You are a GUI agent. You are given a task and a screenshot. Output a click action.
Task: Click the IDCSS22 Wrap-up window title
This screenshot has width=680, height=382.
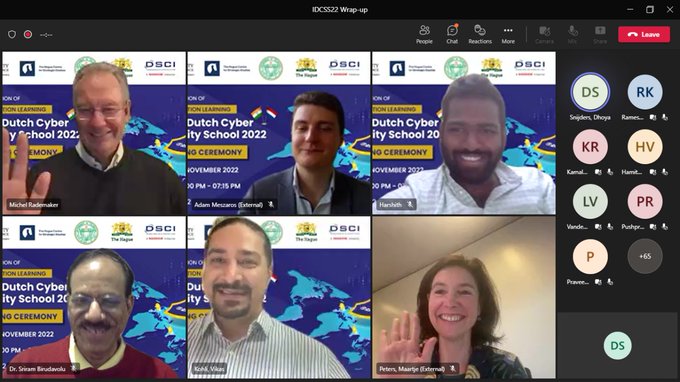click(340, 10)
